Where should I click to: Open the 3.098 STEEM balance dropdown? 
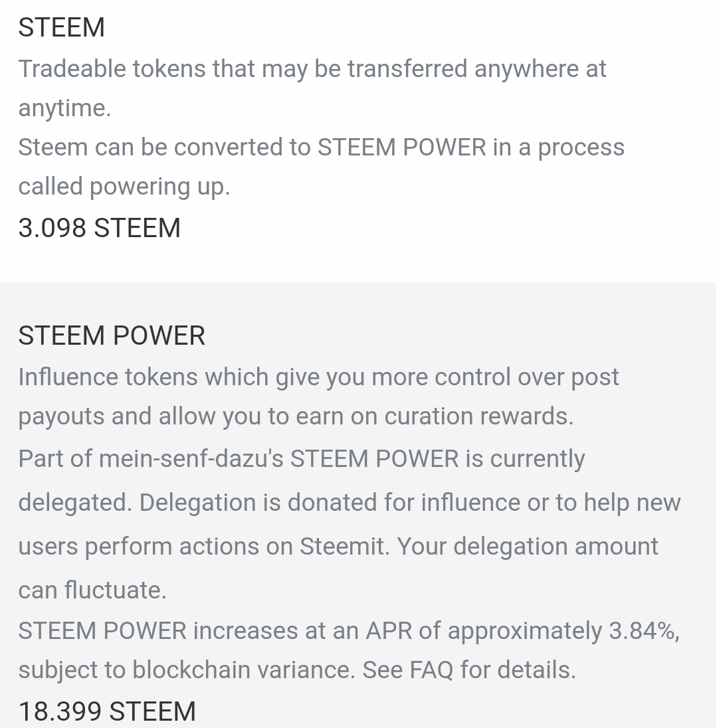[99, 228]
